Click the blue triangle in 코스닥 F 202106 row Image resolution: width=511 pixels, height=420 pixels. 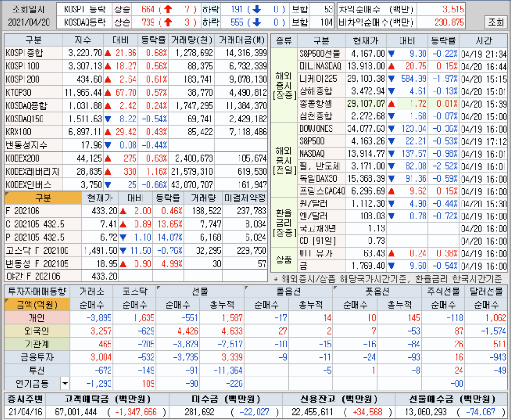point(123,250)
